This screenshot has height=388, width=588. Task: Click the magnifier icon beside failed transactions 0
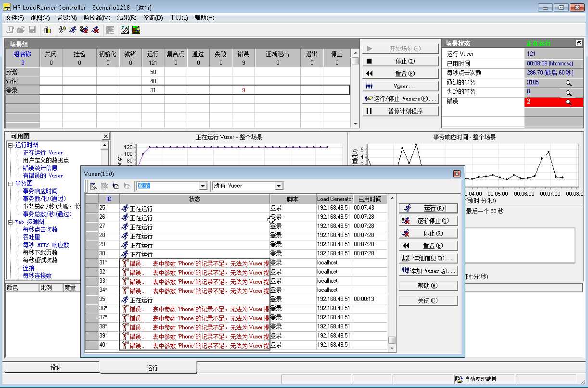(x=568, y=92)
